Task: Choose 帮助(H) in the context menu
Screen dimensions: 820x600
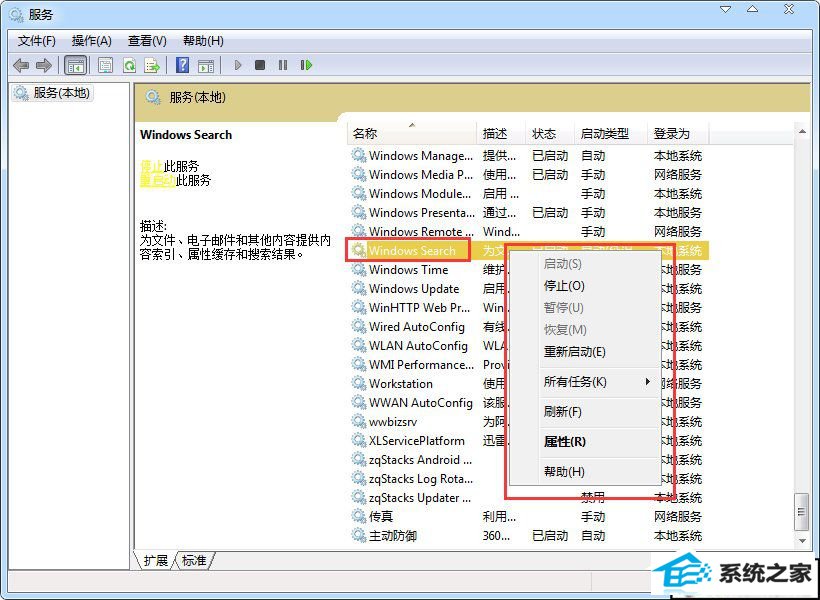Action: click(x=584, y=472)
